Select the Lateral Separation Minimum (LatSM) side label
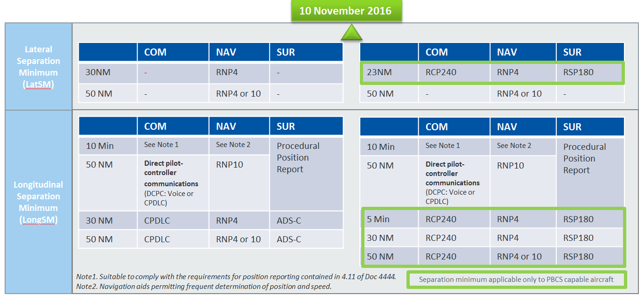Viewport: 644px width, 295px height. pos(38,67)
